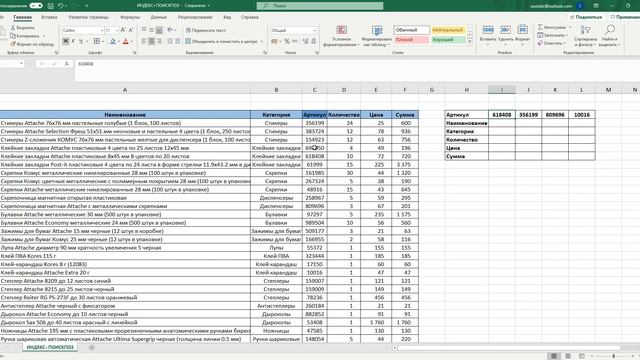Apply the Обычный cell style
The width and height of the screenshot is (640, 360).
pyautogui.click(x=411, y=30)
